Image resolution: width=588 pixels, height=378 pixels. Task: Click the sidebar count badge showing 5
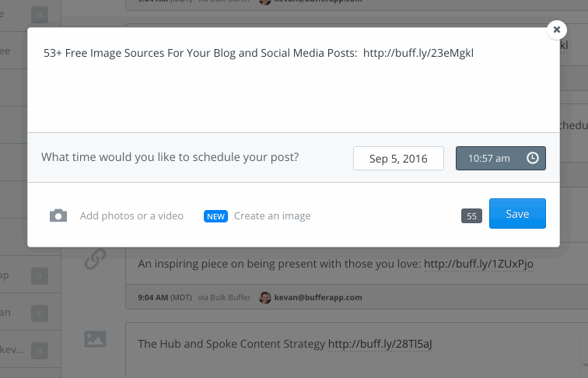coord(40,313)
